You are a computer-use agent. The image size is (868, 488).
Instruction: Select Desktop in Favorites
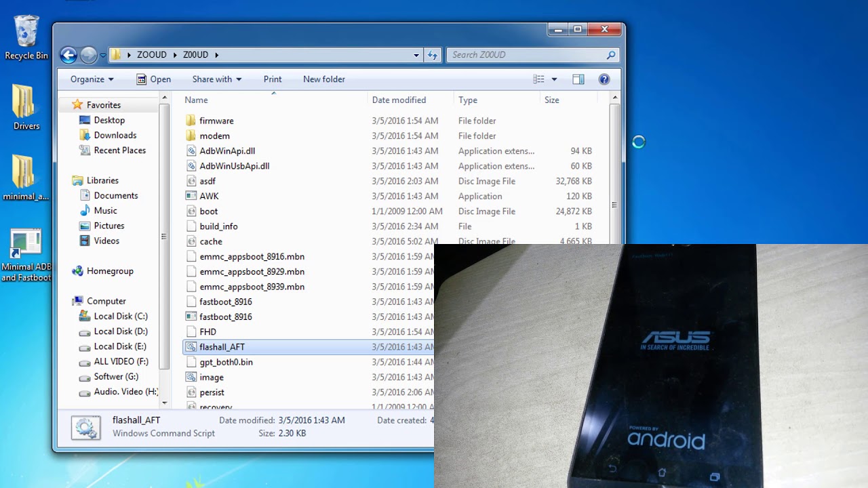click(x=102, y=120)
